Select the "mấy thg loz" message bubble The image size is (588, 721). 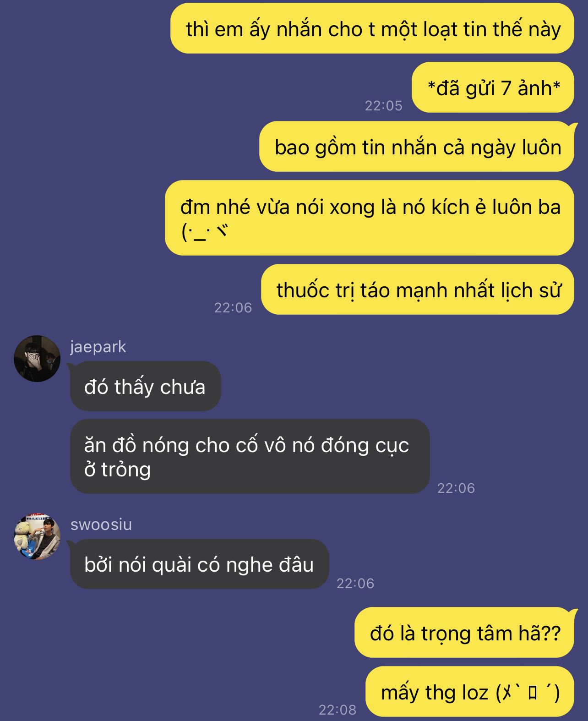coord(470,692)
